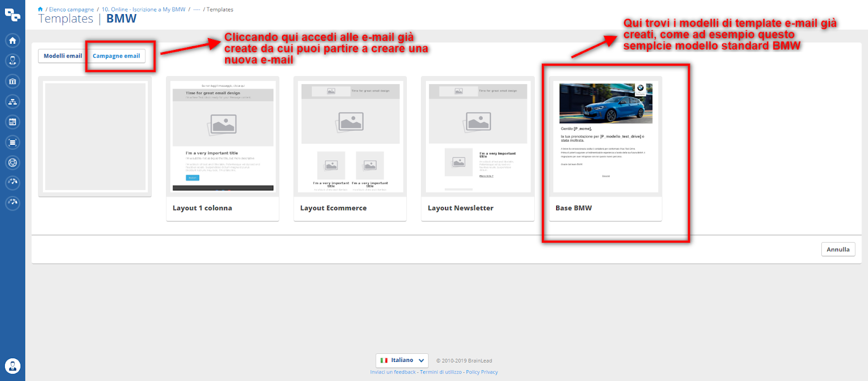Select the Layout 1 colonna template thumbnail

click(x=223, y=136)
